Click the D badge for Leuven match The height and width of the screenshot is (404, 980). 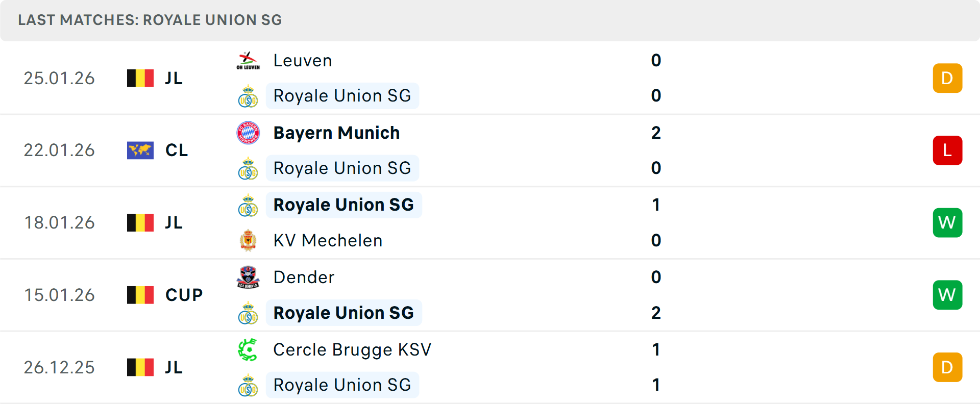(947, 78)
